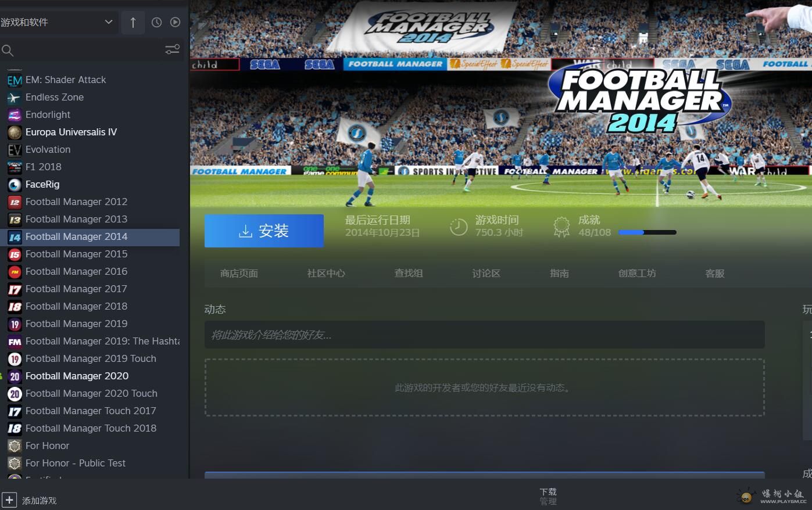The image size is (812, 510).
Task: Click the achievements ribbon badge icon
Action: pos(561,227)
